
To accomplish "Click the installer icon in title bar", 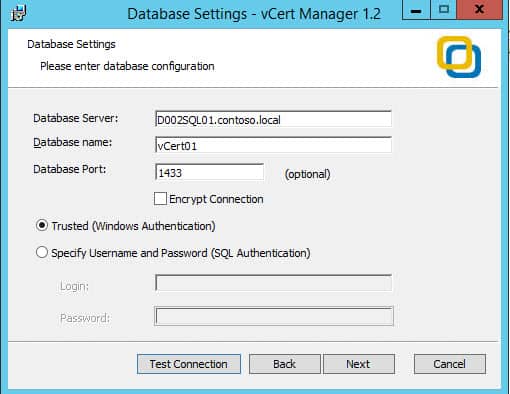I will tap(18, 13).
